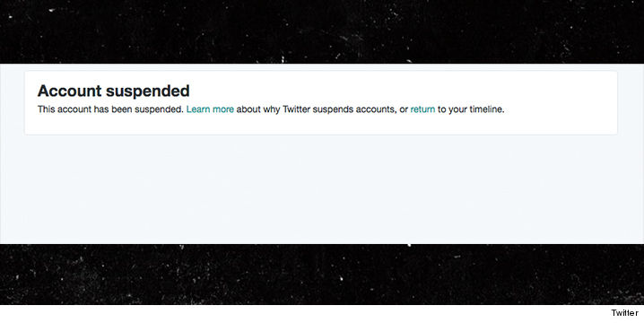
Task: Click the return link to your timeline
Action: (x=422, y=109)
